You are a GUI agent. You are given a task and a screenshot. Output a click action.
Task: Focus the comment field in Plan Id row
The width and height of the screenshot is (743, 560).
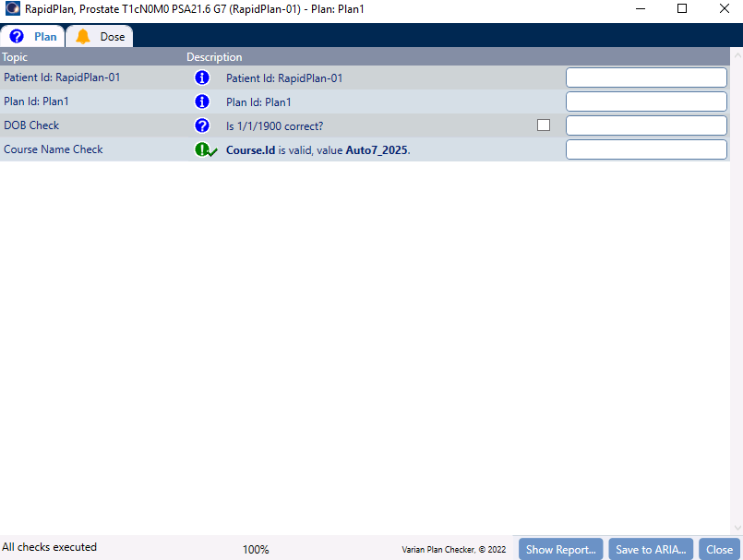646,101
